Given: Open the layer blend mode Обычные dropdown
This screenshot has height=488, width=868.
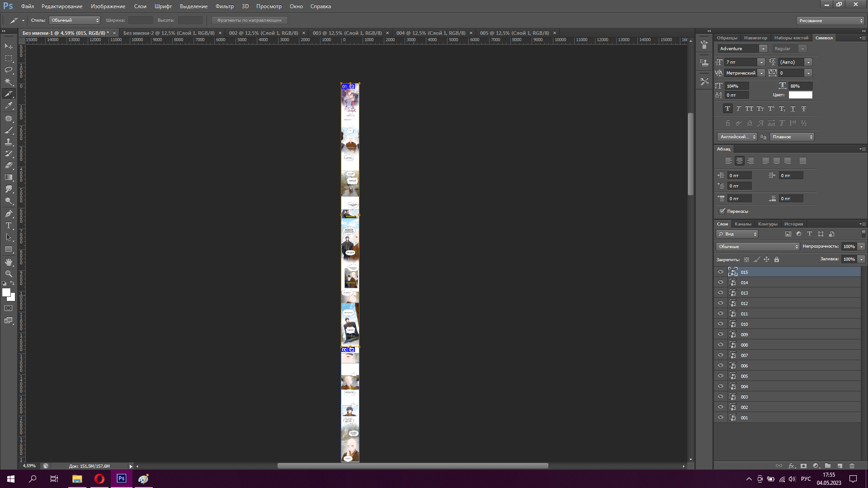Looking at the screenshot, I should click(x=758, y=247).
